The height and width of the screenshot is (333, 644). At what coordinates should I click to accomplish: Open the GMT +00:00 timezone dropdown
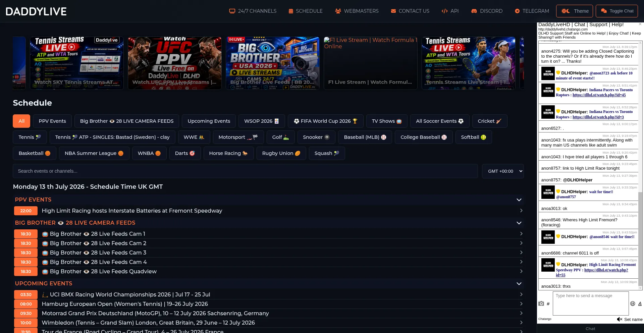click(503, 171)
